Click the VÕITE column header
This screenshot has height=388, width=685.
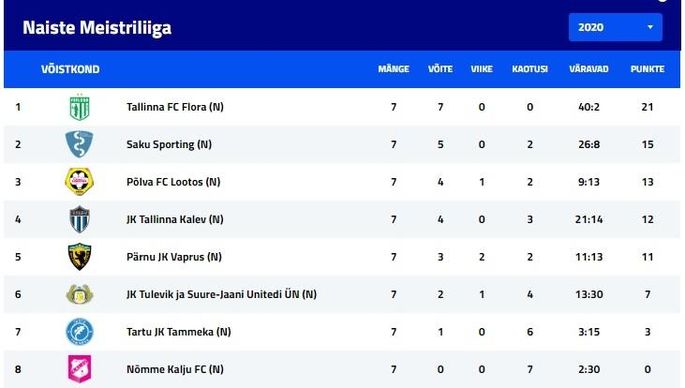(x=440, y=69)
